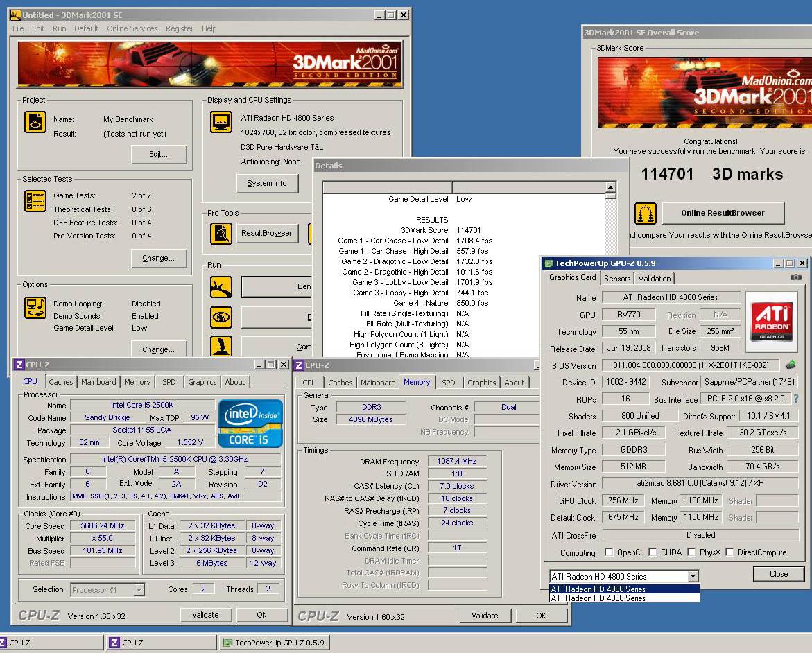Screen dimensions: 812x653
Task: Click OK in CPU-Z Memory window
Action: [x=541, y=615]
